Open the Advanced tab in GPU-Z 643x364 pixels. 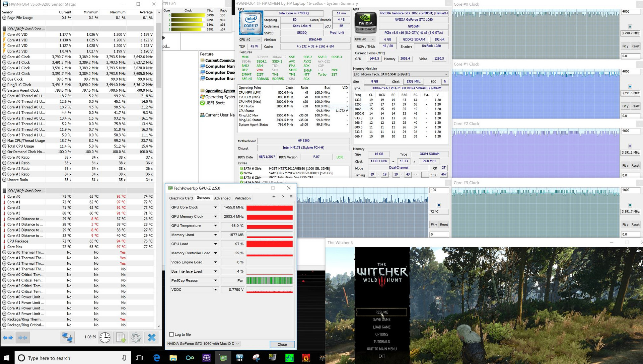pos(222,198)
